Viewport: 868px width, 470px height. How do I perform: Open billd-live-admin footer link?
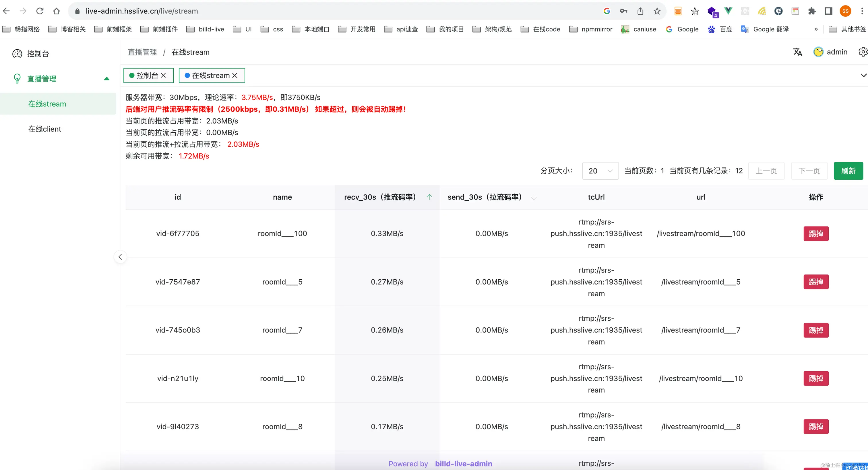coord(464,464)
